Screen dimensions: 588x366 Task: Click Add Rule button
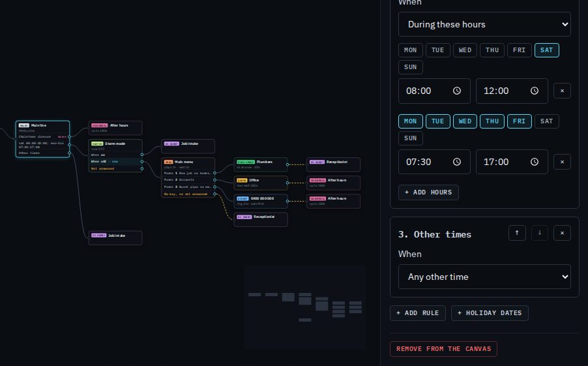417,313
